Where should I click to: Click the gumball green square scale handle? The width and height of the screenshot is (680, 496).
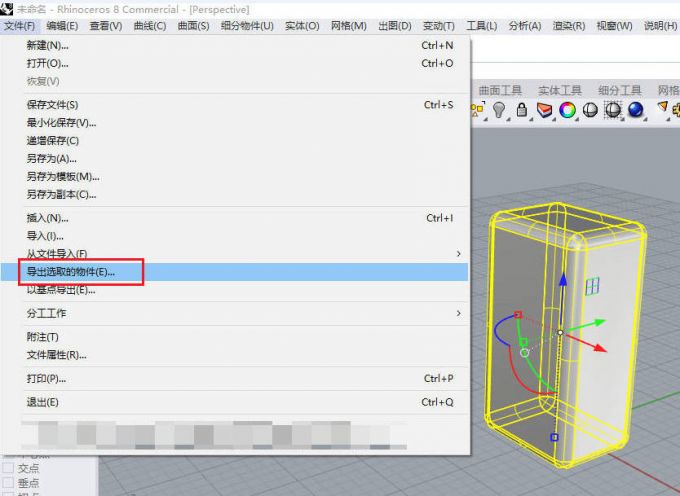(524, 342)
